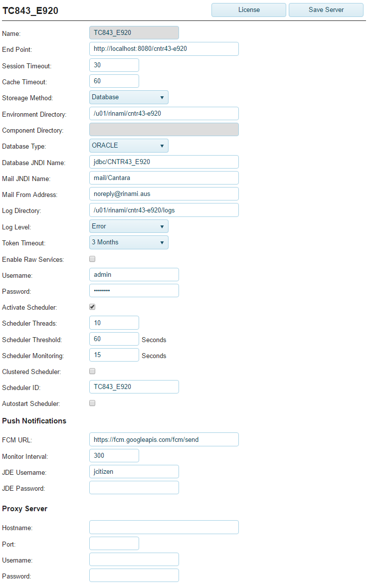The width and height of the screenshot is (373, 588).
Task: Select the Proxy Server Hostname field
Action: (164, 527)
